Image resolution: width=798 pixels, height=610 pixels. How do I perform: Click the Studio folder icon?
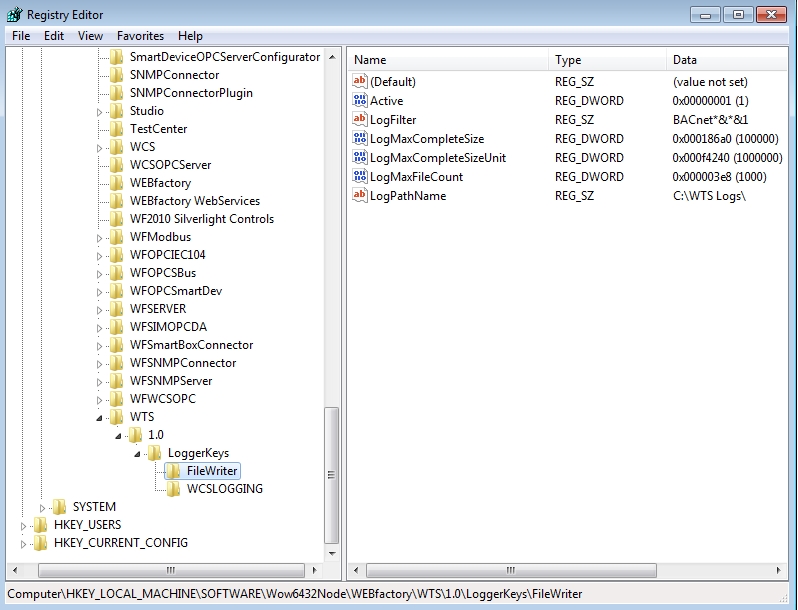[x=117, y=111]
